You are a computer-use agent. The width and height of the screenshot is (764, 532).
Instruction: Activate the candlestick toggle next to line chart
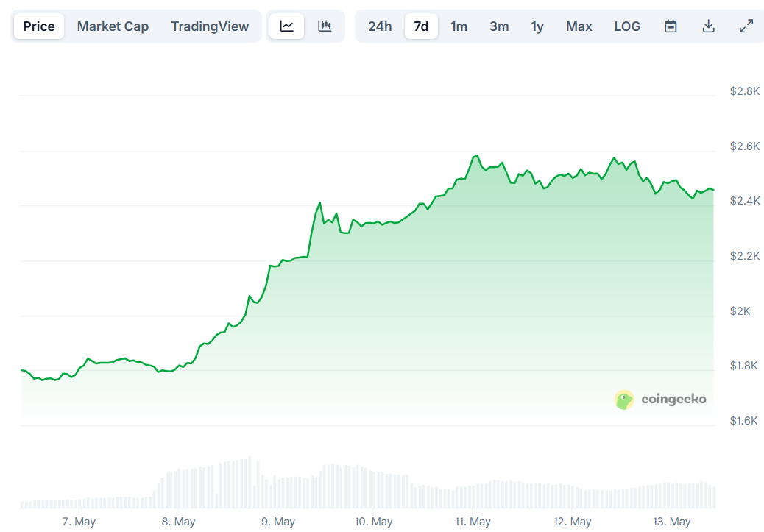(324, 26)
